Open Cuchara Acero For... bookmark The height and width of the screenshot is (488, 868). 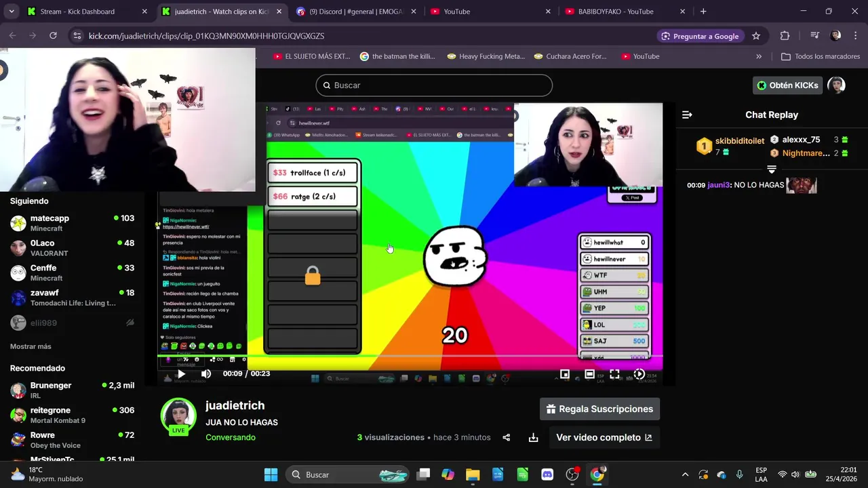coord(570,56)
